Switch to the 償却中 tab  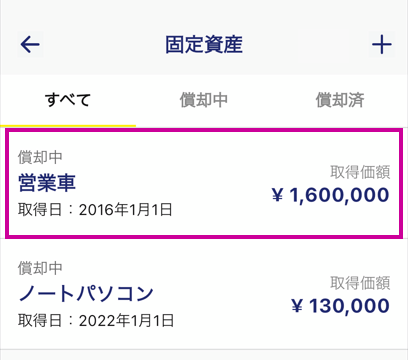[204, 100]
